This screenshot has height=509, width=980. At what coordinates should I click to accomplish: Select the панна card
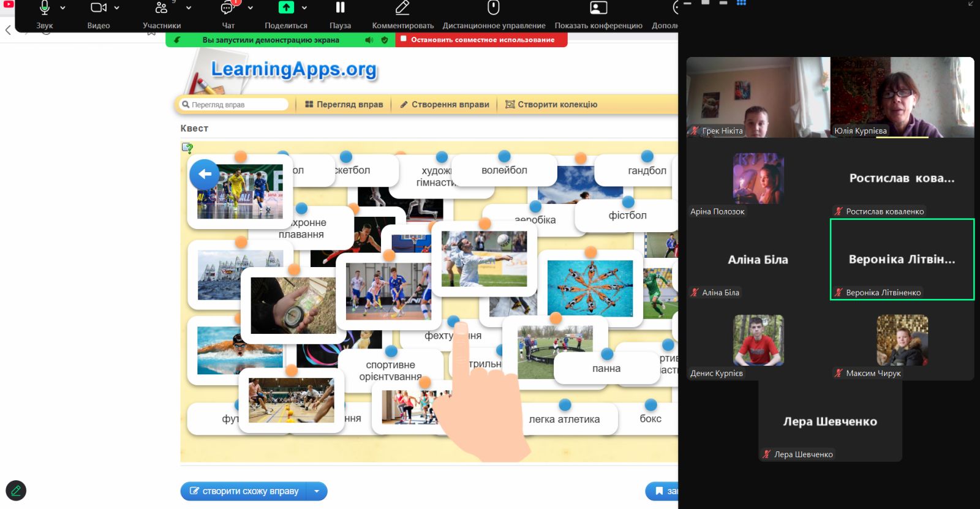[606, 369]
